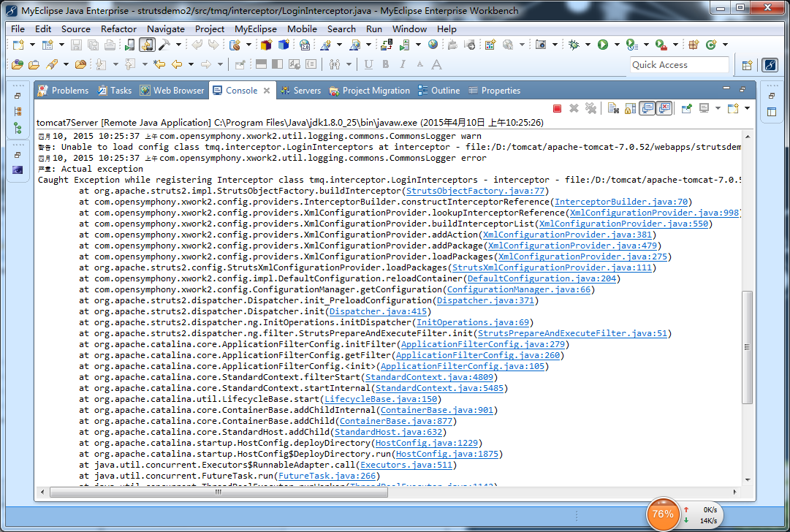
Task: Expand the New wizard dropdown arrow
Action: coord(32,45)
